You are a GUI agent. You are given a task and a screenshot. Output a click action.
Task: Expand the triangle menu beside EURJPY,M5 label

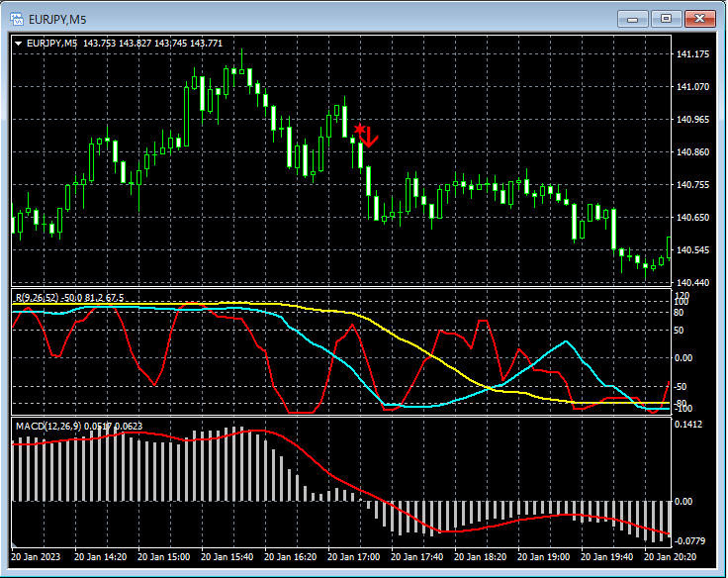click(18, 43)
